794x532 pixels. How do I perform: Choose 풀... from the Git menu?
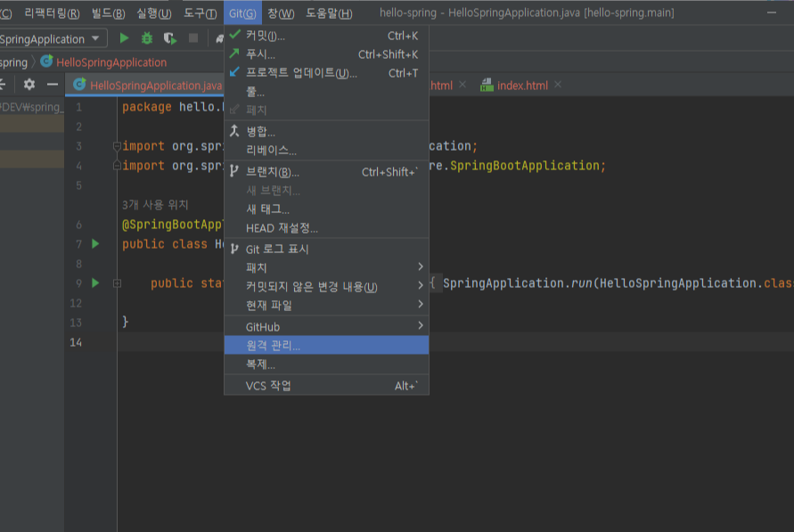327,92
